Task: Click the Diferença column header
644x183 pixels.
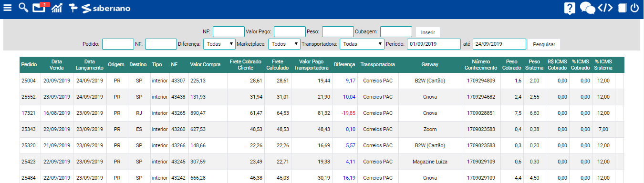Action: click(x=344, y=64)
